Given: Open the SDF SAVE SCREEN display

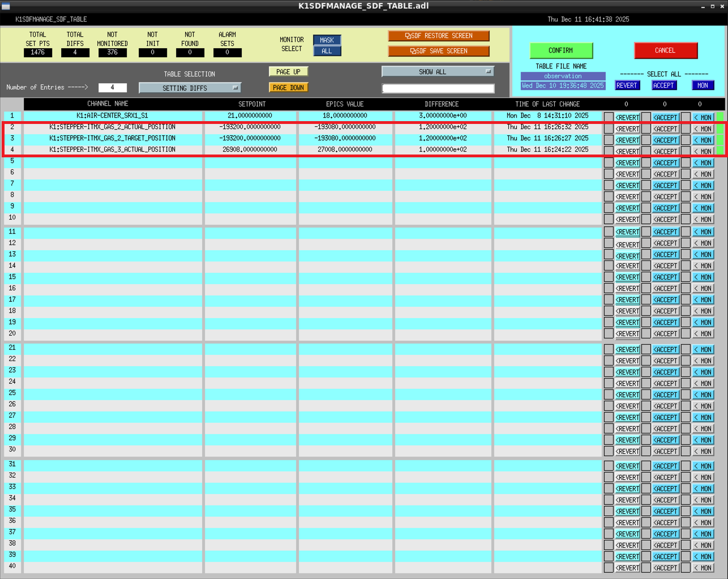Looking at the screenshot, I should pyautogui.click(x=438, y=51).
